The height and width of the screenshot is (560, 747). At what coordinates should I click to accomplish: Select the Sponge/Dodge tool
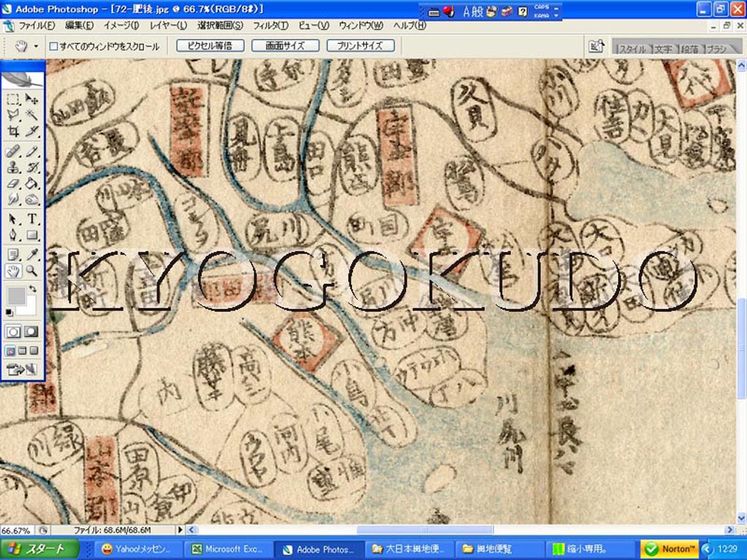pyautogui.click(x=31, y=199)
